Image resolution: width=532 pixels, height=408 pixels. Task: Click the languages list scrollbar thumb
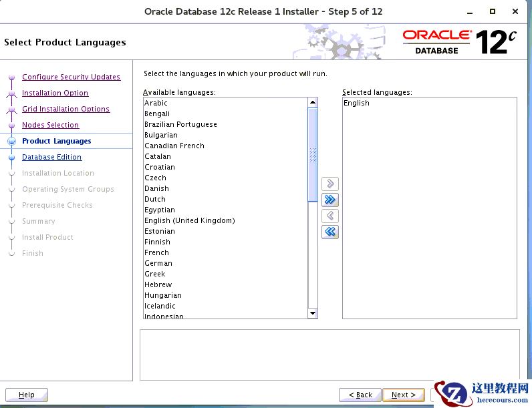(313, 155)
